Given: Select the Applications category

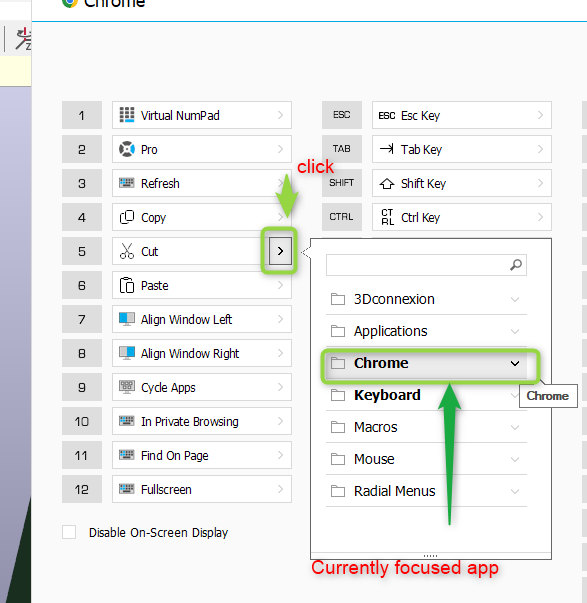Looking at the screenshot, I should point(426,331).
